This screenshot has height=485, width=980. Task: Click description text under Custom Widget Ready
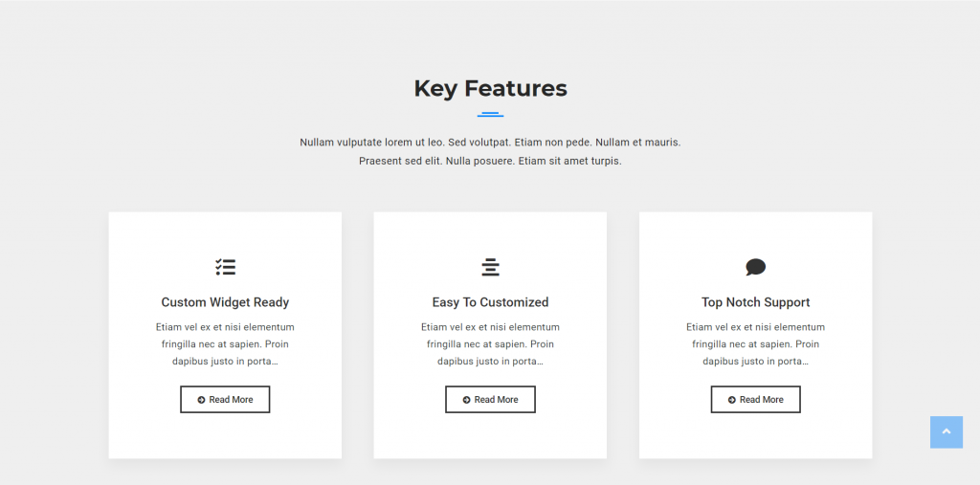coord(225,344)
